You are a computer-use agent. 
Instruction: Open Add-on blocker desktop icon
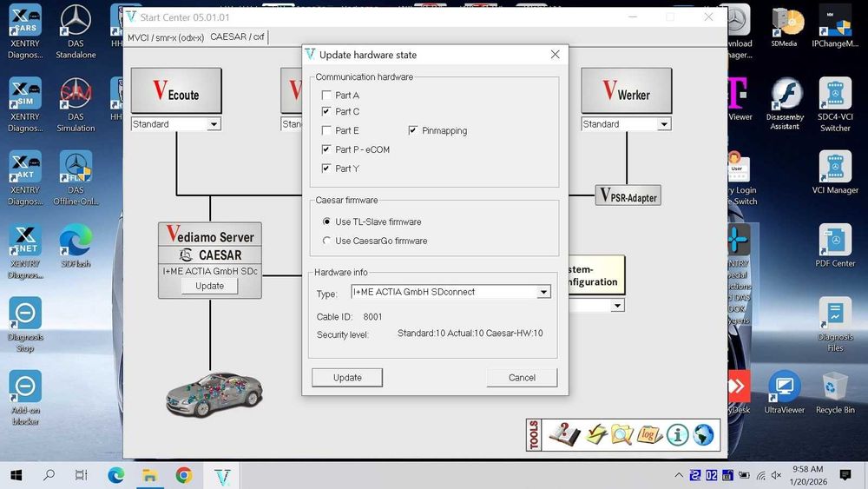tap(25, 398)
